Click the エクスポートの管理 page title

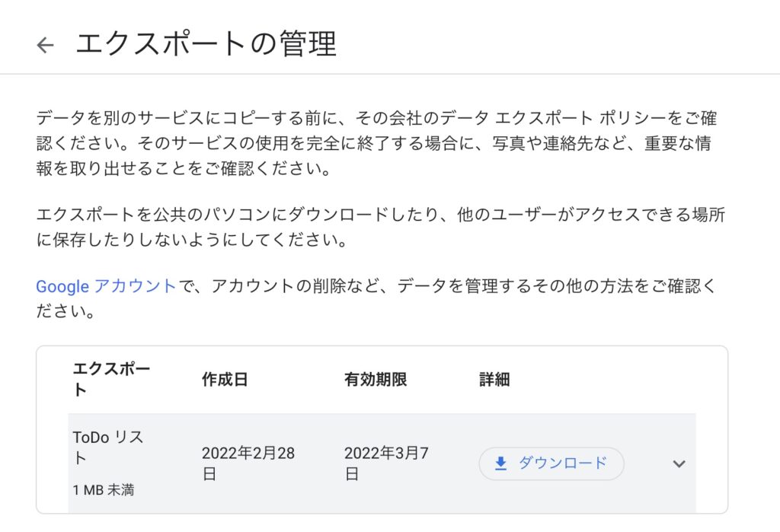point(206,44)
